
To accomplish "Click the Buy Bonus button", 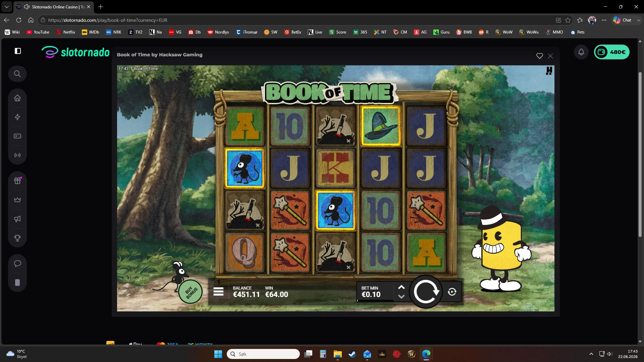I will [190, 292].
